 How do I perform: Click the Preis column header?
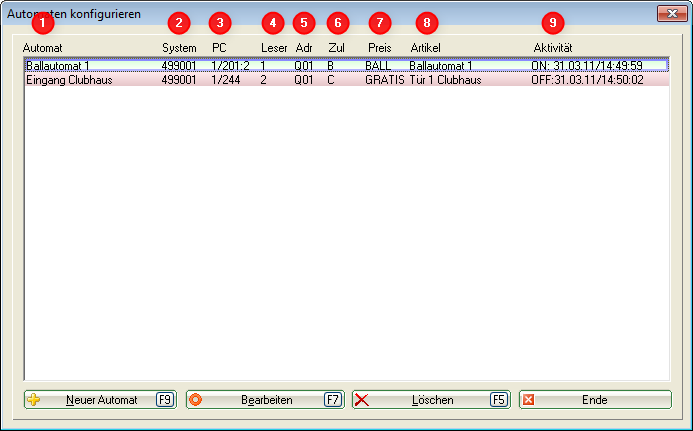(379, 48)
